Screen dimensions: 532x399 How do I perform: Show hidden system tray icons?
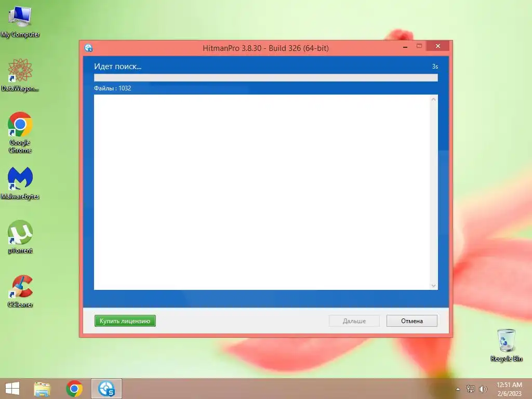coord(458,389)
